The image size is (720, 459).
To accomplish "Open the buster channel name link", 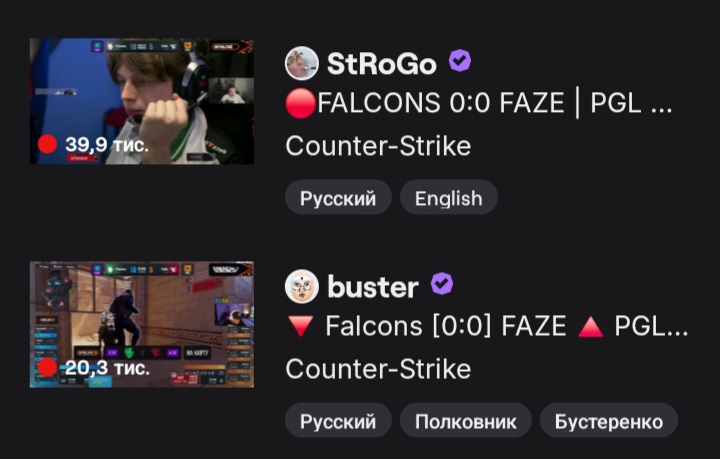I will [x=373, y=287].
